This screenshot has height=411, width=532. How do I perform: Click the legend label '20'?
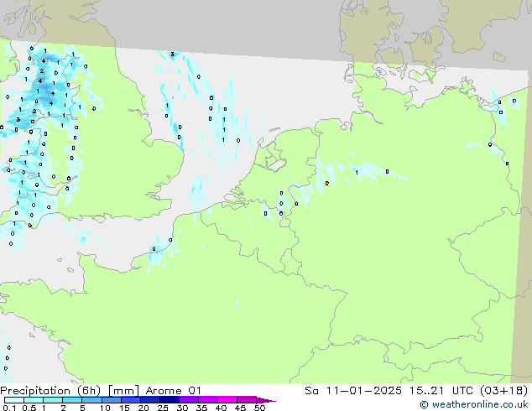click(143, 408)
